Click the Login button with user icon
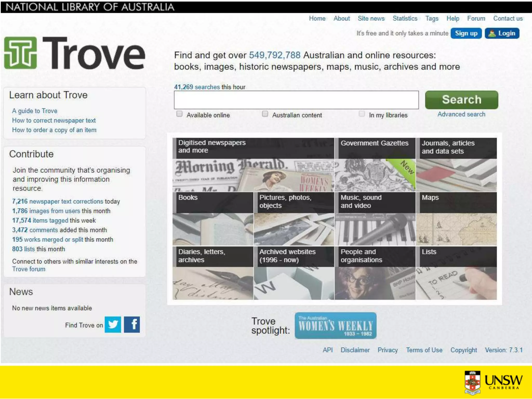 coord(502,34)
